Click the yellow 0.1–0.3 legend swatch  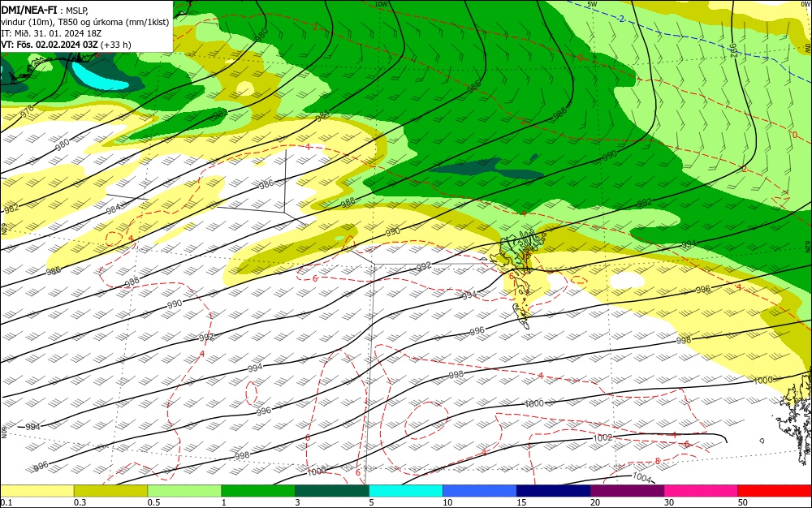(37, 491)
